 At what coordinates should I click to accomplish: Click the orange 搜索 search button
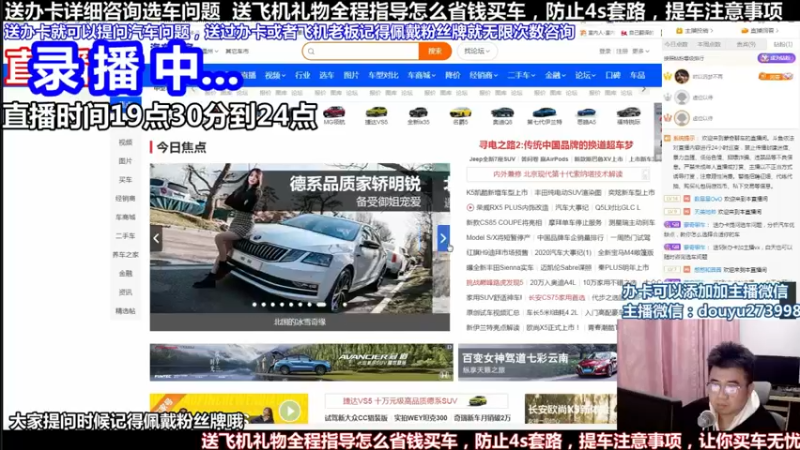click(435, 51)
